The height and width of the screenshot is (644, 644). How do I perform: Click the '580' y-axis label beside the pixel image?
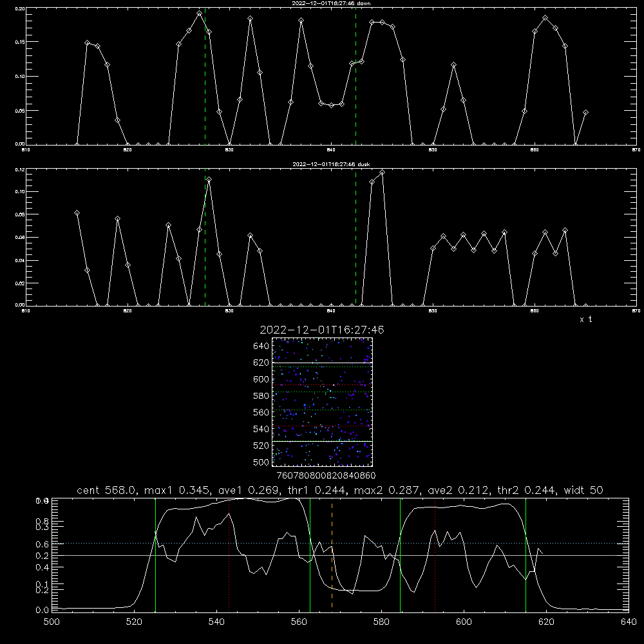click(x=261, y=396)
